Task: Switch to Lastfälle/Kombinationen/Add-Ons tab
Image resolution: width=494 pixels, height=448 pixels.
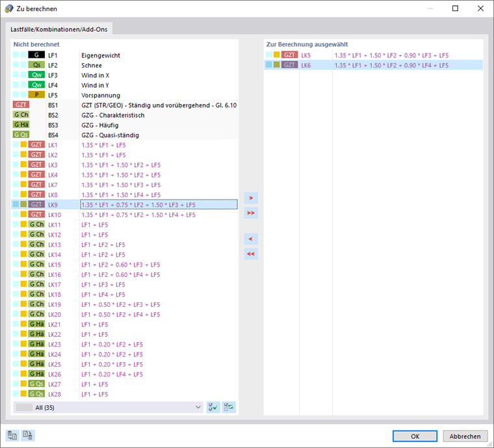Action: point(59,29)
